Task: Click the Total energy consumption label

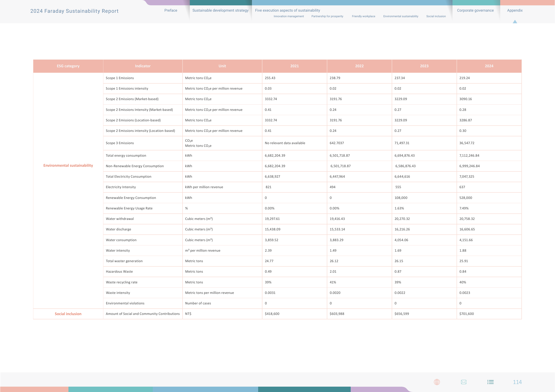Action: tap(126, 156)
